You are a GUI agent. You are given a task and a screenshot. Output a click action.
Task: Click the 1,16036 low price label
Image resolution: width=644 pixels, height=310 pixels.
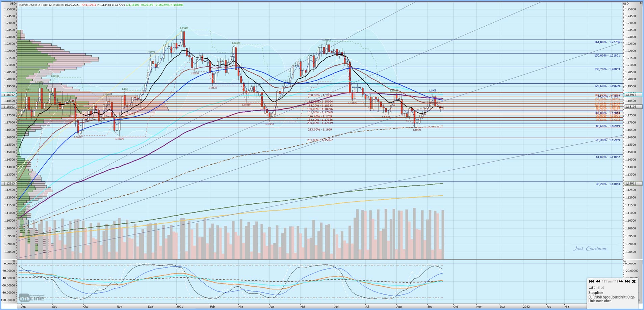coord(120,139)
